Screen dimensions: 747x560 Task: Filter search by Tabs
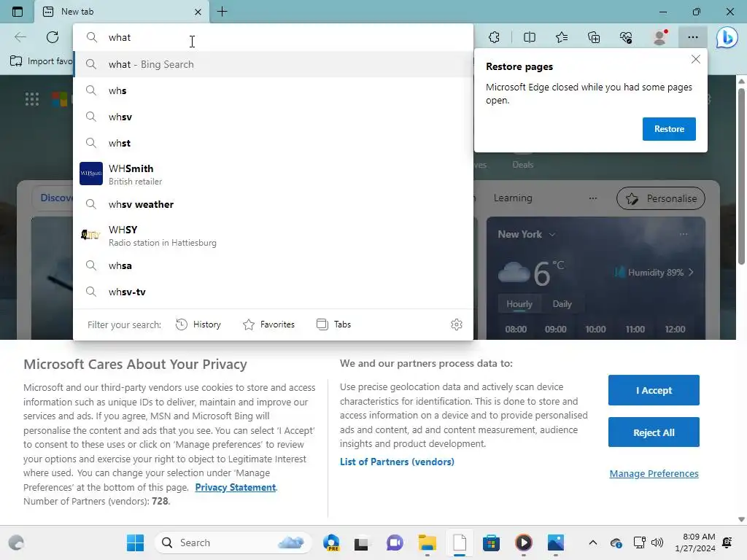(333, 324)
